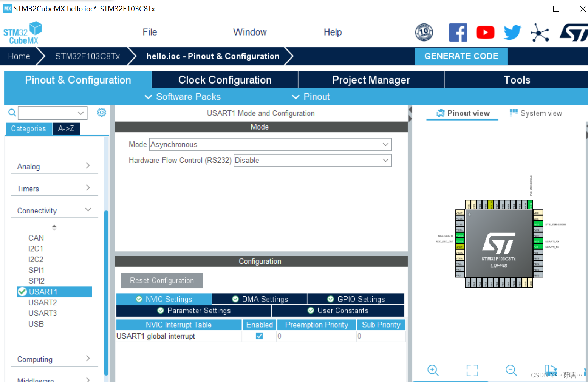Open the User Constants tab

pos(338,310)
